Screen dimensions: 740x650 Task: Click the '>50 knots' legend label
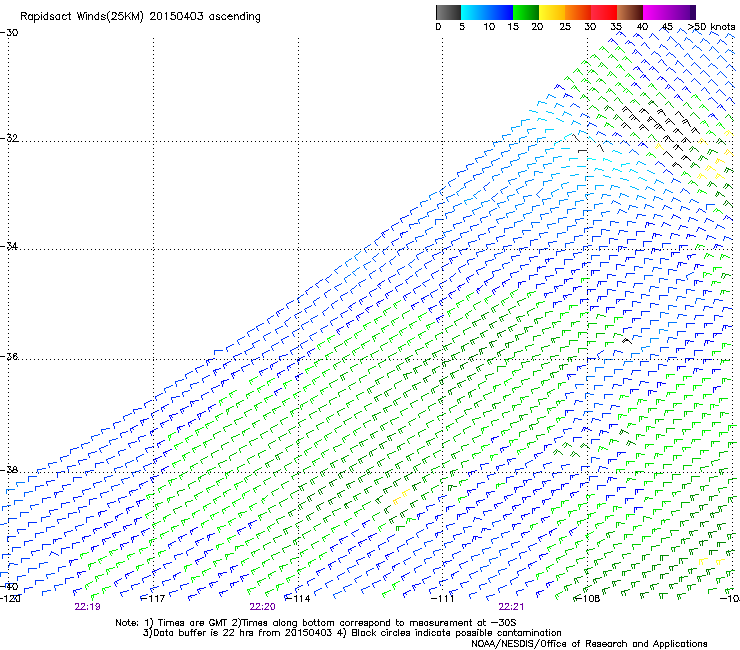pos(711,27)
